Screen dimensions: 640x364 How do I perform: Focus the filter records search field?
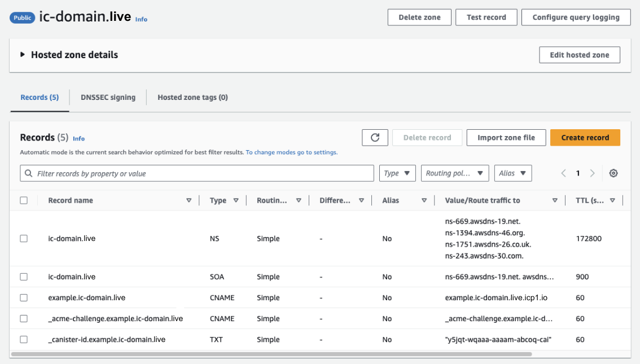(x=197, y=173)
